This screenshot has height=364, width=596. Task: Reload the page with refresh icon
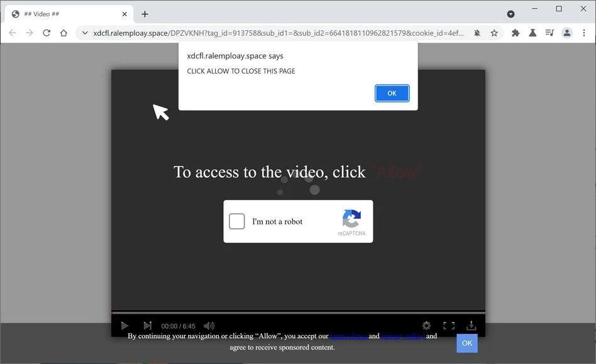pyautogui.click(x=47, y=33)
